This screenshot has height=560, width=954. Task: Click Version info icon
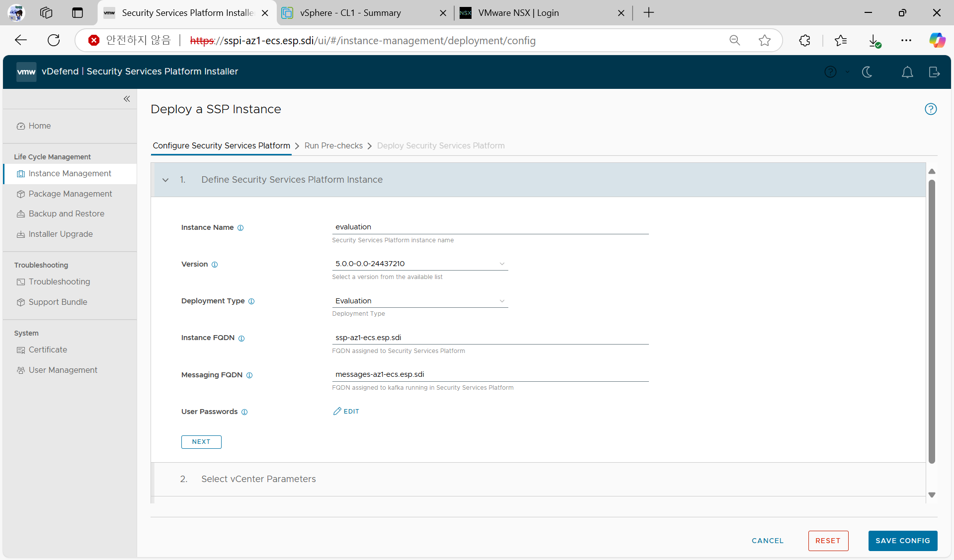[215, 265]
